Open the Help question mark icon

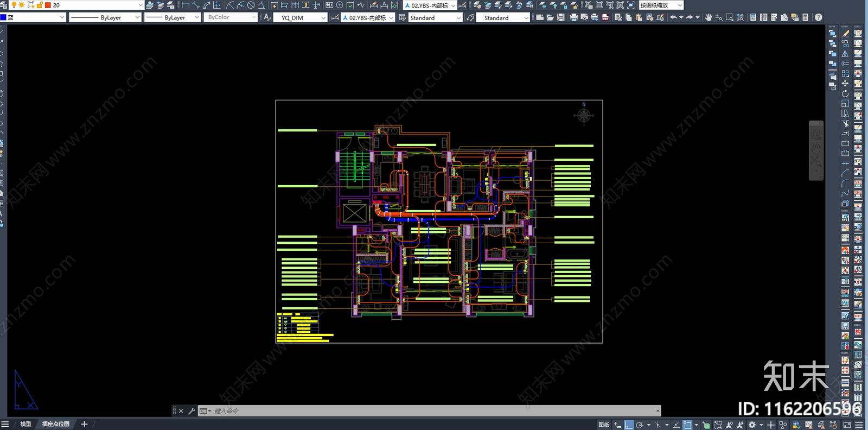[818, 17]
